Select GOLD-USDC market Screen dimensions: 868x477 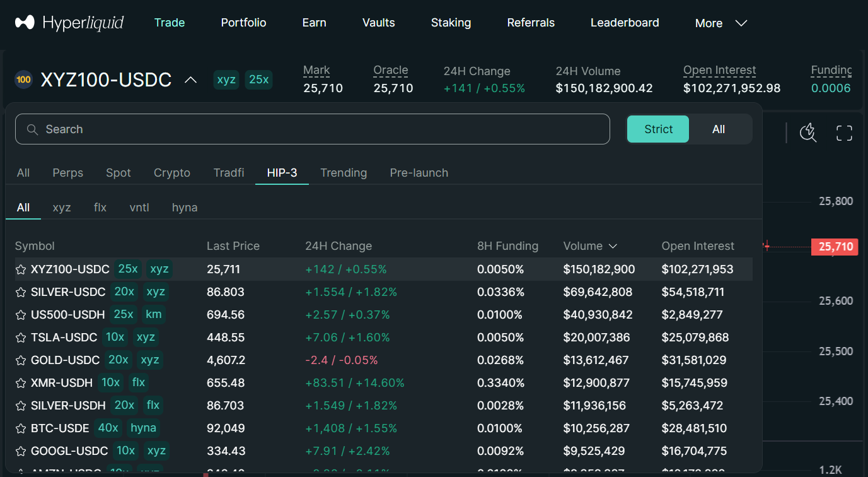pos(383,360)
